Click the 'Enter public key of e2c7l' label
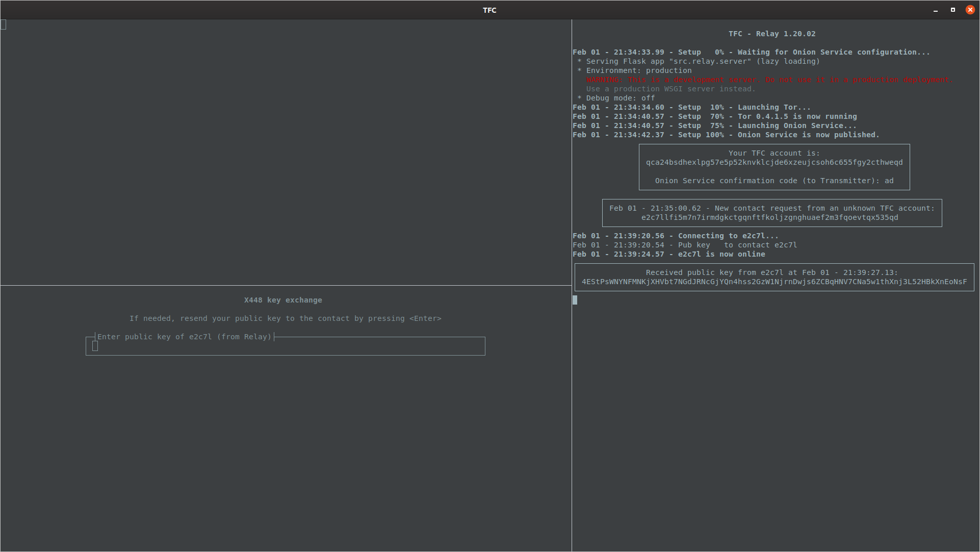The height and width of the screenshot is (552, 980). [185, 337]
